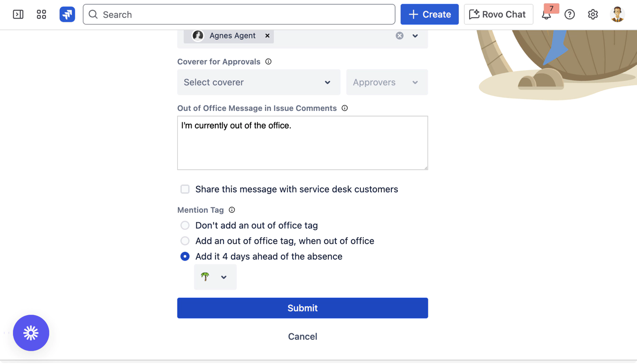Viewport: 637px width, 364px height.
Task: Open the notifications bell
Action: [546, 15]
